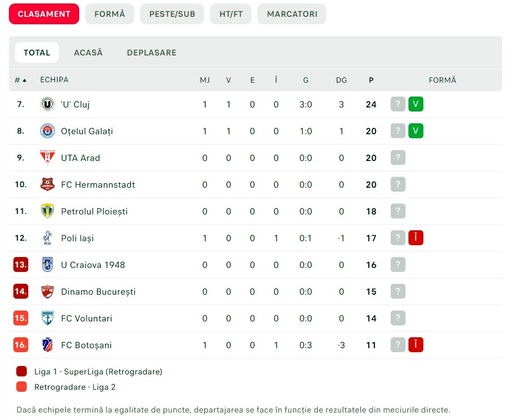Sort table by the # rank column
The width and height of the screenshot is (508, 420).
pos(20,80)
